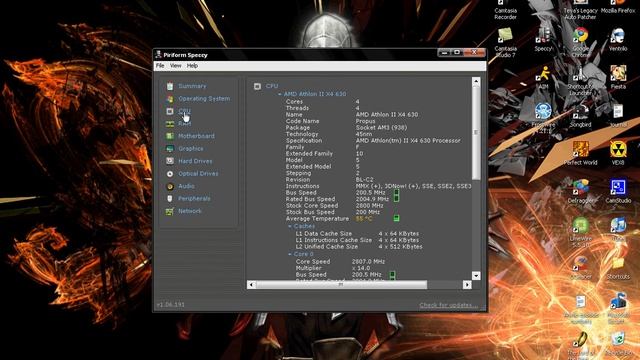640x360 pixels.
Task: Click the horizontal scrollbar right arrow
Action: tap(467, 284)
